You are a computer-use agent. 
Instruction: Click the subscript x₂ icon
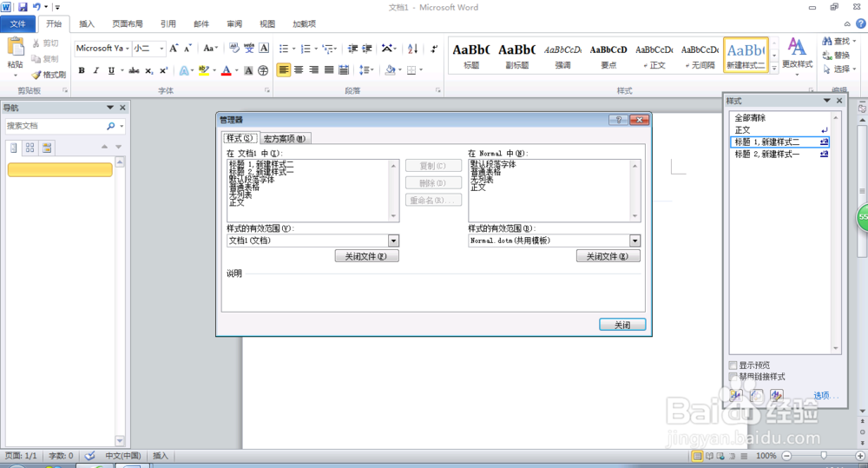pyautogui.click(x=149, y=70)
